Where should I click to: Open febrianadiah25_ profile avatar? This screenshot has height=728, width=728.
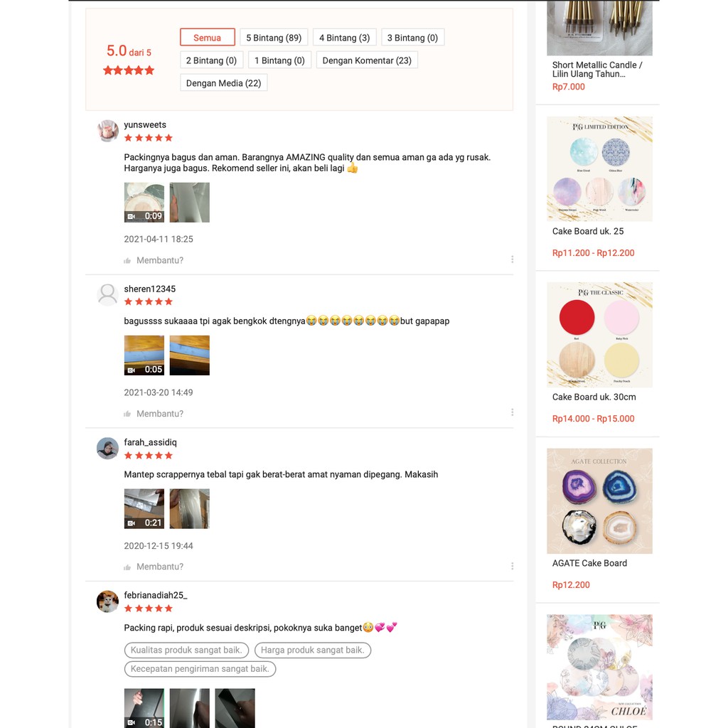click(x=108, y=601)
